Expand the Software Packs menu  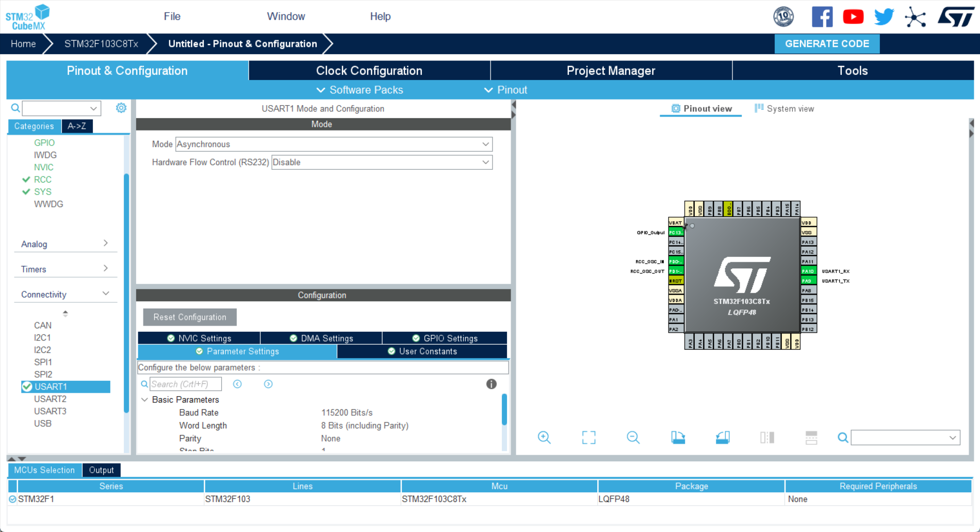pos(360,90)
